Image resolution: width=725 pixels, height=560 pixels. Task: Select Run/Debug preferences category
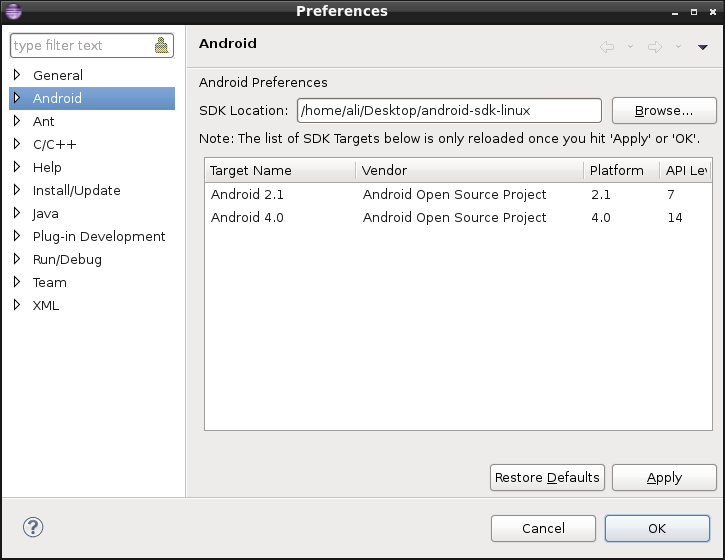click(68, 259)
